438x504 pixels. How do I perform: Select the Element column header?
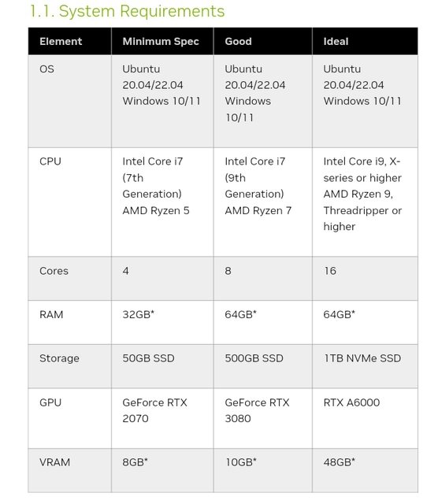click(x=61, y=42)
